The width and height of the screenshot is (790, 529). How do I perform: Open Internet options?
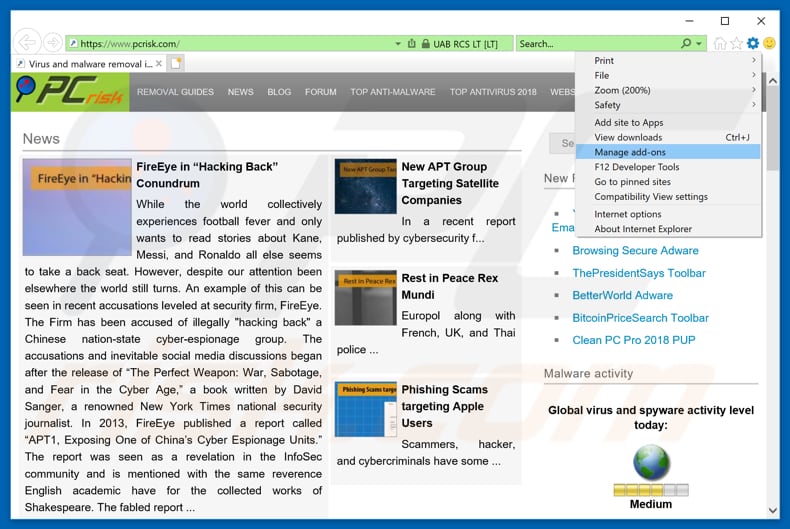click(668, 214)
